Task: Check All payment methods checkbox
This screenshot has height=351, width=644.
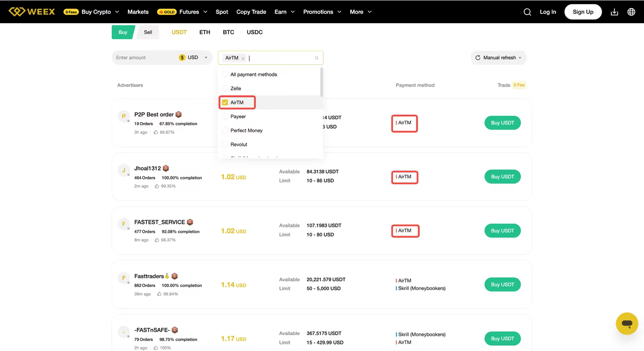Action: 225,74
